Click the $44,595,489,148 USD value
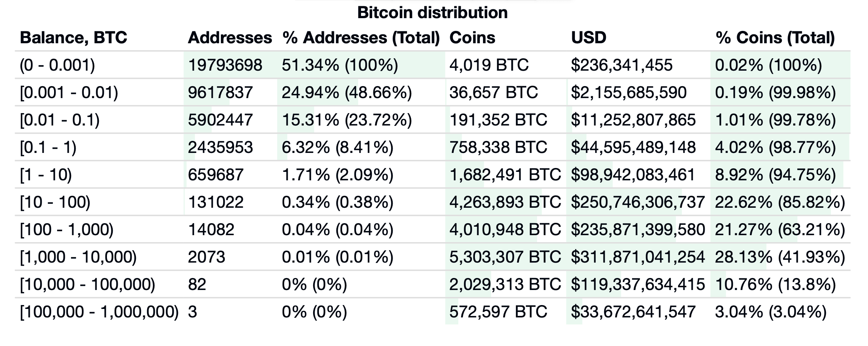The width and height of the screenshot is (868, 346). pyautogui.click(x=633, y=148)
